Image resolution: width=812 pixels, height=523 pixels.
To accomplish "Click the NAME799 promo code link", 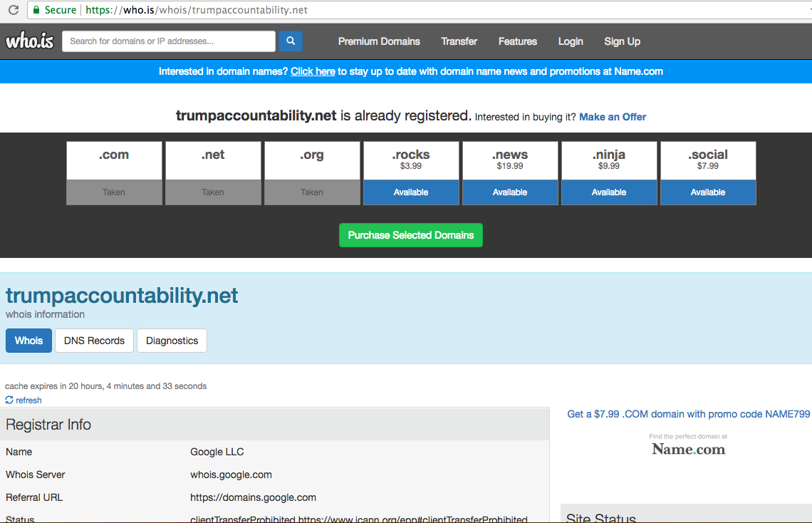I will tap(688, 414).
